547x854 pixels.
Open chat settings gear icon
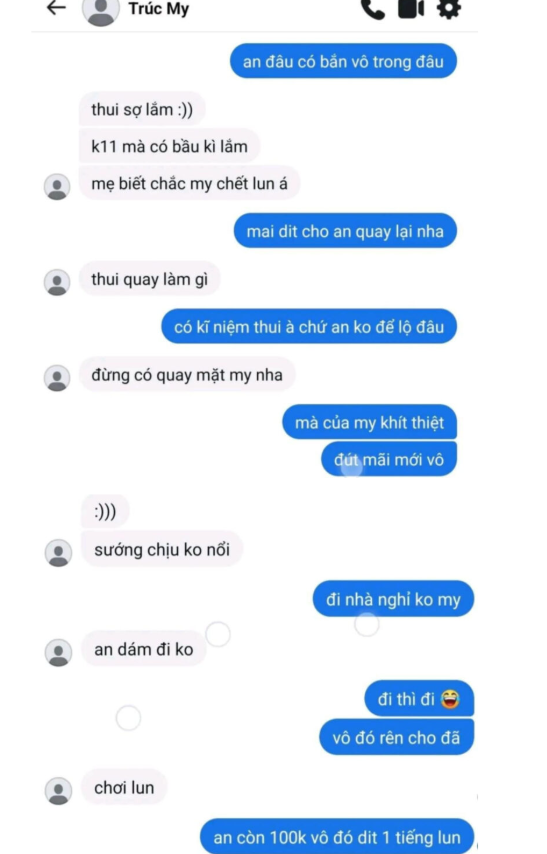tap(449, 8)
